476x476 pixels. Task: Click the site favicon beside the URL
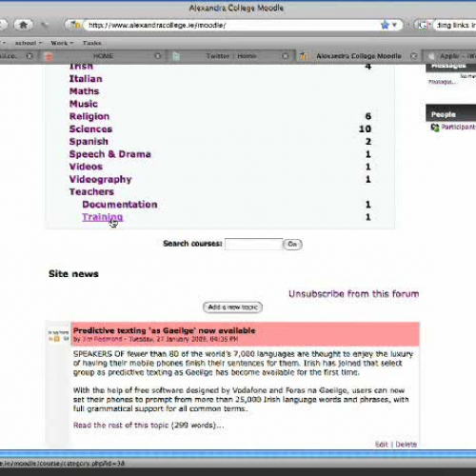coord(75,25)
